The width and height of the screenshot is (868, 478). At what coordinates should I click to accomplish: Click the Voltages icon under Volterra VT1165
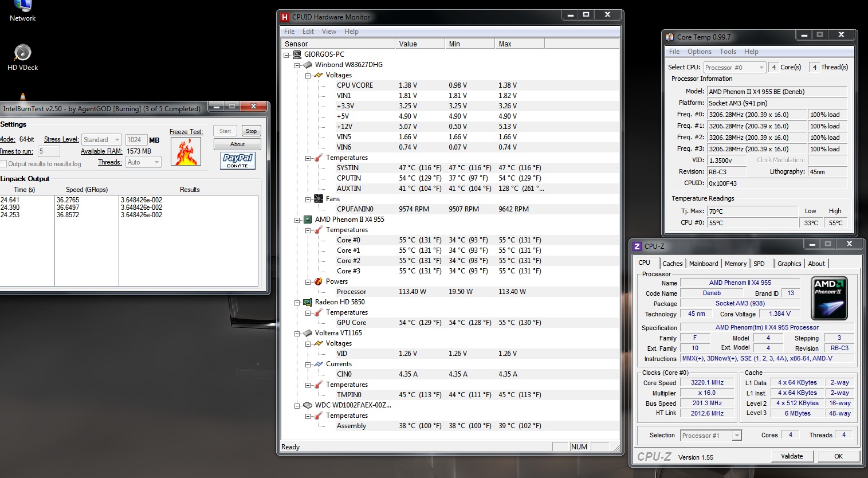(x=319, y=343)
